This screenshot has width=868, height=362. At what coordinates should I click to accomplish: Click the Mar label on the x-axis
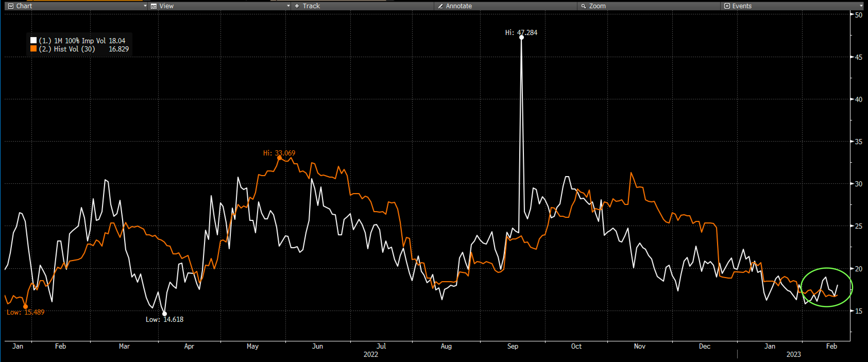pyautogui.click(x=124, y=346)
